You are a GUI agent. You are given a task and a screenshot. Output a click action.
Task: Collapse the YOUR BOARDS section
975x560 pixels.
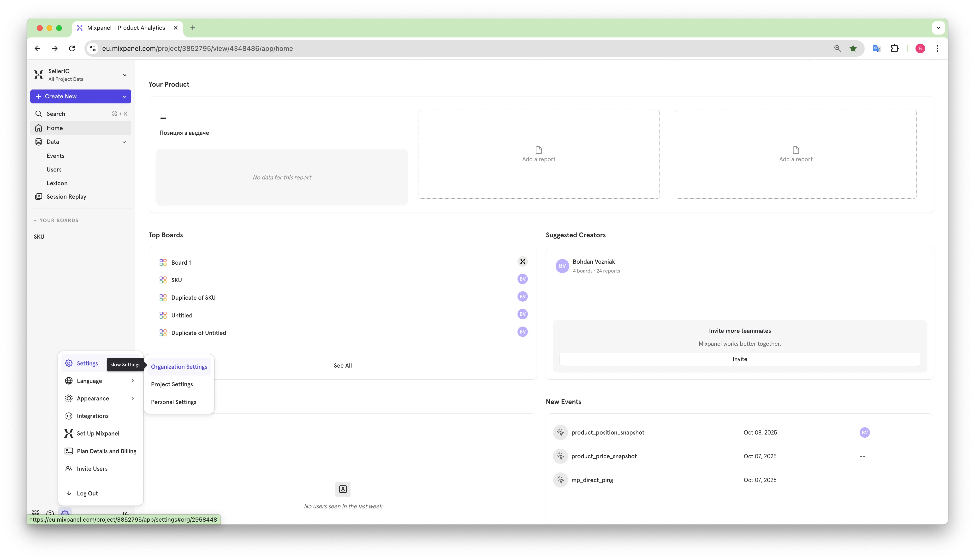pos(56,220)
